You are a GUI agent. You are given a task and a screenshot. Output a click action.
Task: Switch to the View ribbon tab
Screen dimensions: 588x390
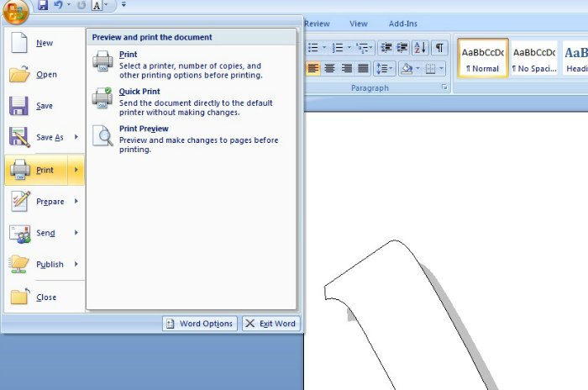click(359, 24)
